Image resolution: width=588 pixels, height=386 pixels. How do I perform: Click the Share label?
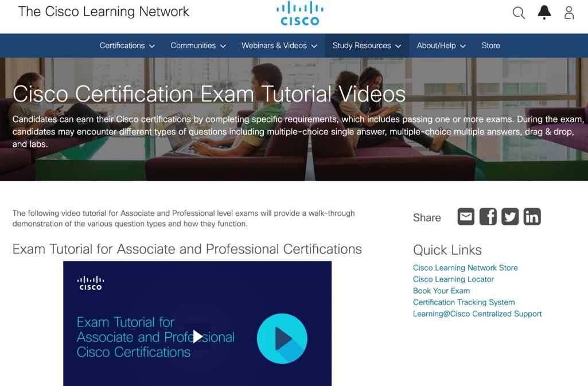[x=427, y=218]
